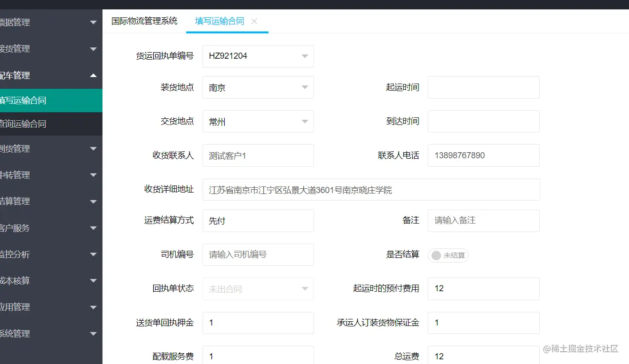Switch to 国际物流管理系统 tab
Image resolution: width=629 pixels, height=364 pixels.
click(144, 21)
